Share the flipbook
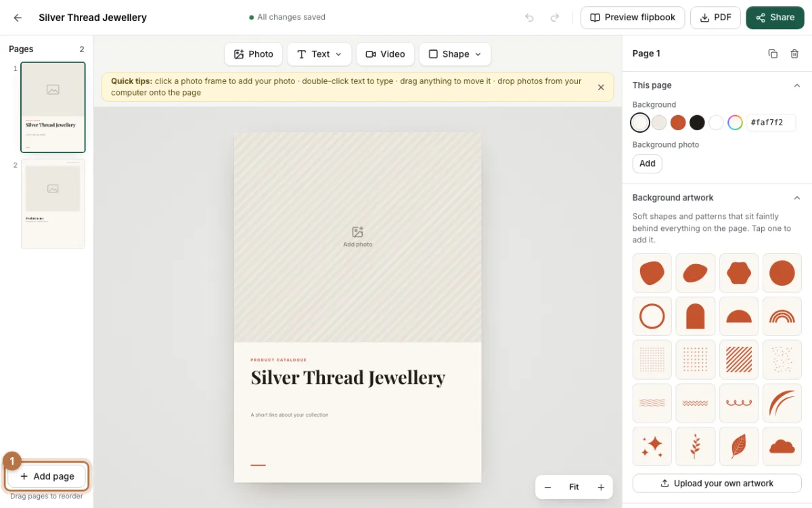The width and height of the screenshot is (812, 508). (775, 18)
